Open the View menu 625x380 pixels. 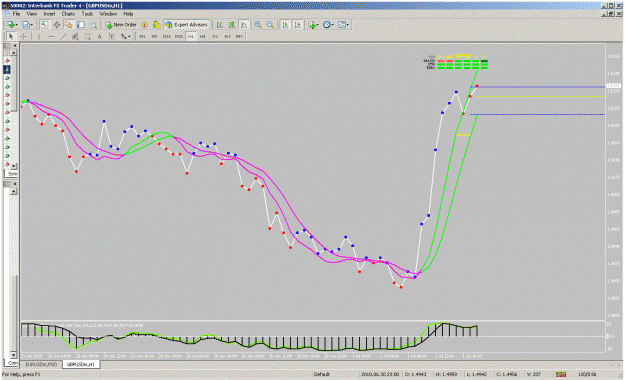tap(32, 14)
